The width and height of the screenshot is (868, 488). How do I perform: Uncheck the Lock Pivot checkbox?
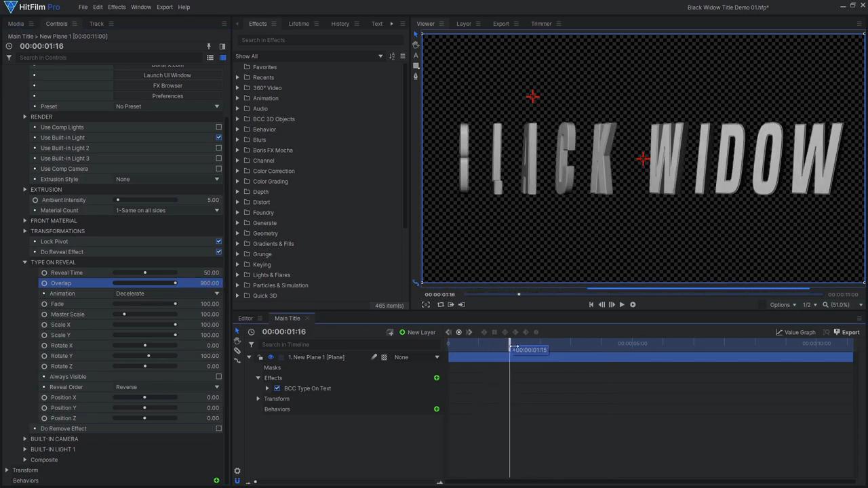(x=218, y=241)
